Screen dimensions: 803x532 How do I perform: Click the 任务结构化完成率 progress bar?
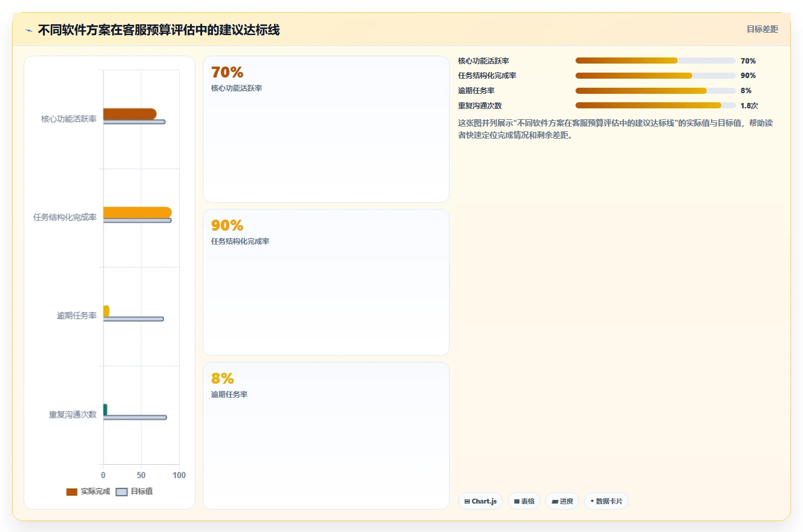point(655,76)
